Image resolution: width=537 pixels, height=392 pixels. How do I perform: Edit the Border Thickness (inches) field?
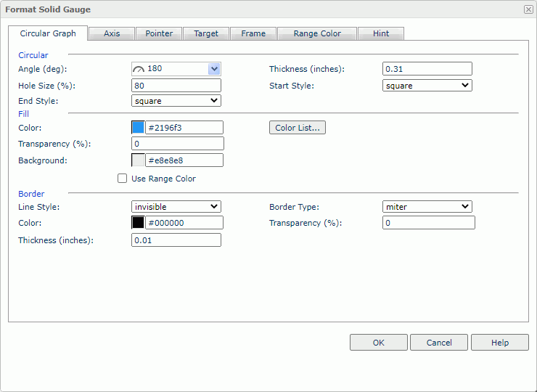click(176, 240)
